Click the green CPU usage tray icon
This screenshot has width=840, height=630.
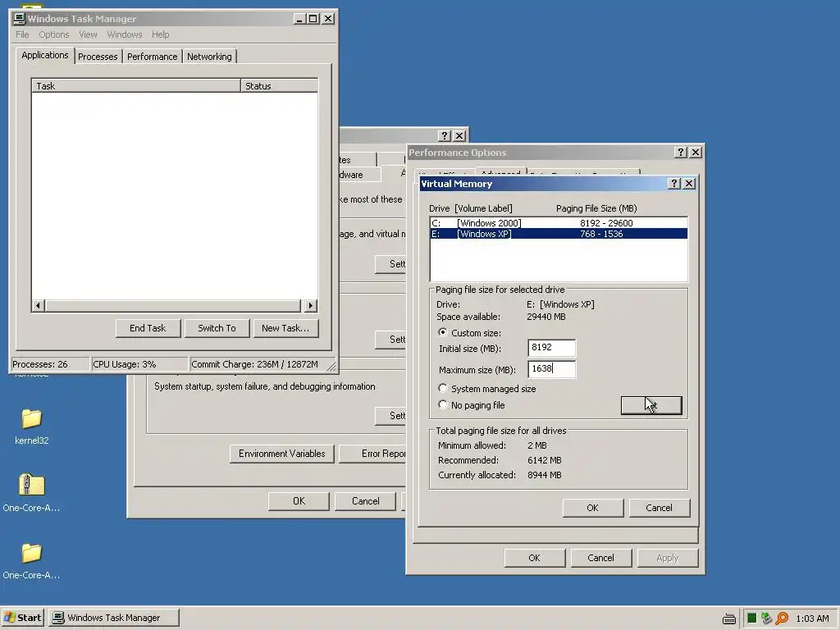pos(751,619)
